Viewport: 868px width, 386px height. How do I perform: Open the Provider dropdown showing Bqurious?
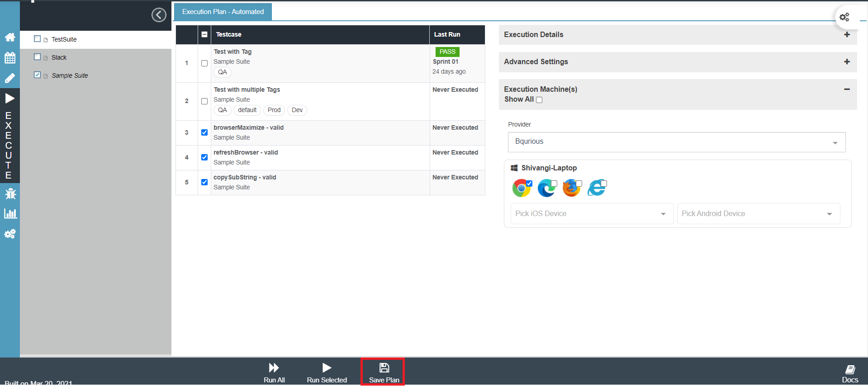(677, 142)
